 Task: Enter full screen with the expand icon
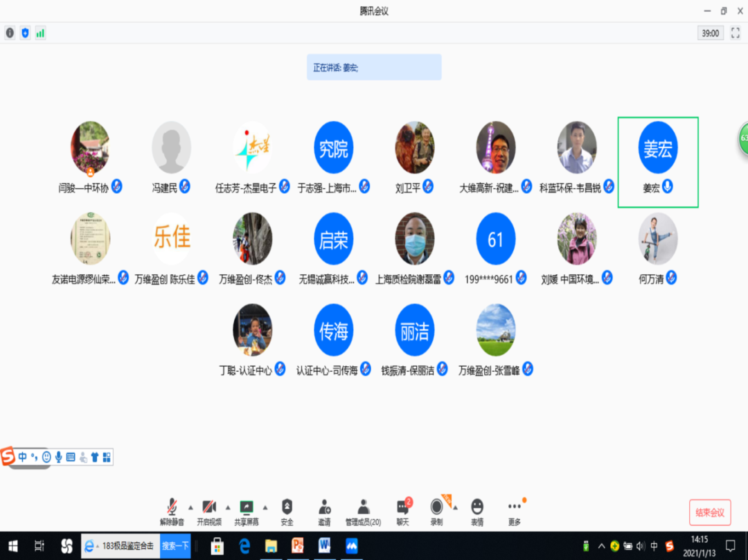click(735, 33)
